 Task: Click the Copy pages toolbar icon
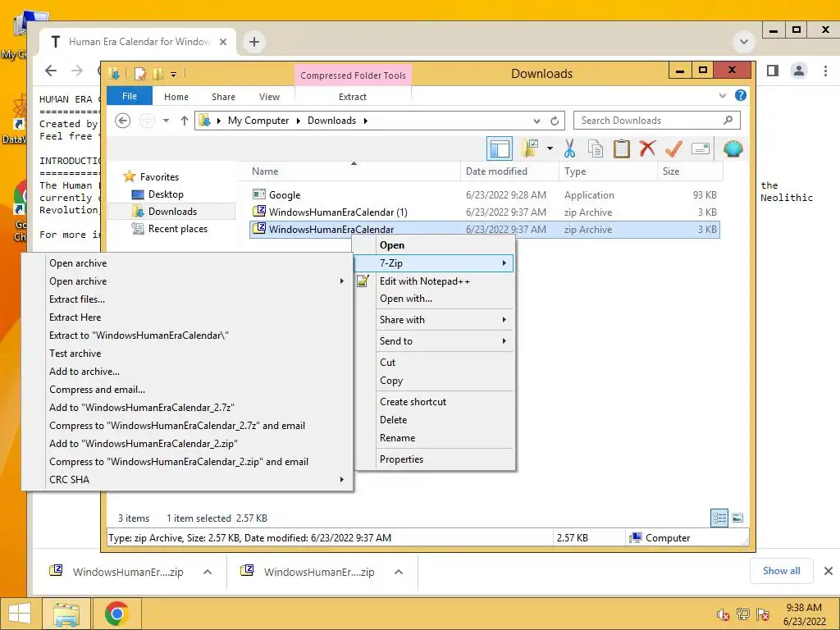(x=596, y=148)
